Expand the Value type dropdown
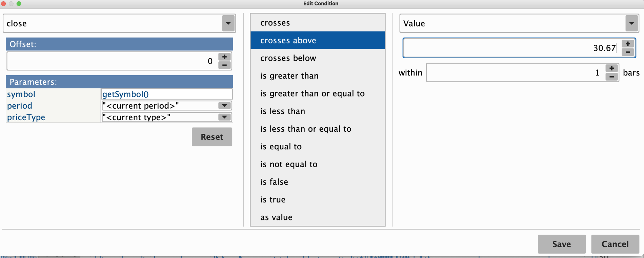 [631, 23]
